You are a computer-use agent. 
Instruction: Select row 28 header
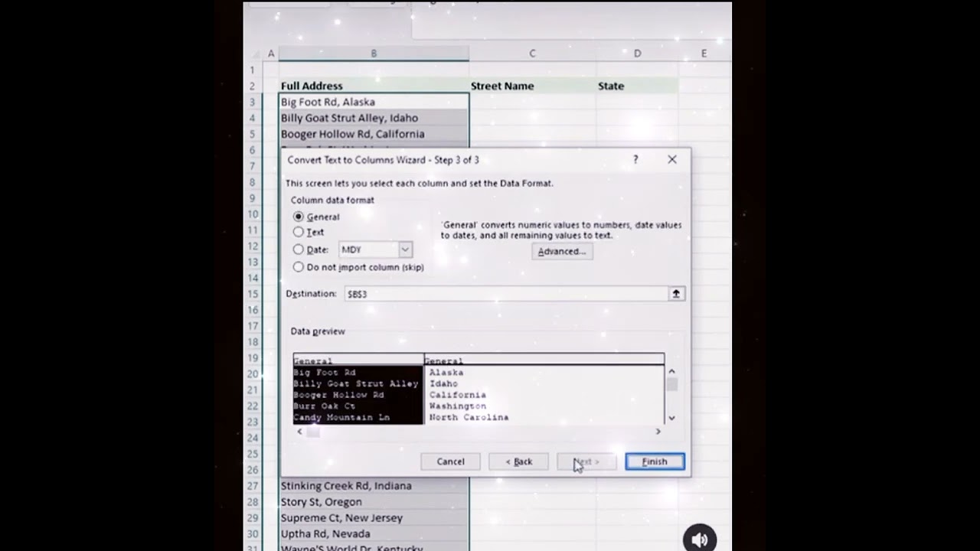(253, 502)
